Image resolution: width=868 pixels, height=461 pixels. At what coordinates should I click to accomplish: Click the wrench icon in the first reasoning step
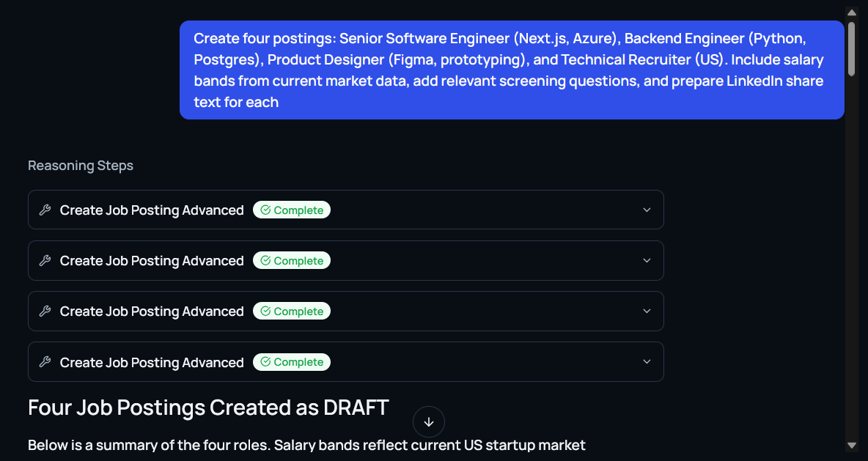[45, 210]
